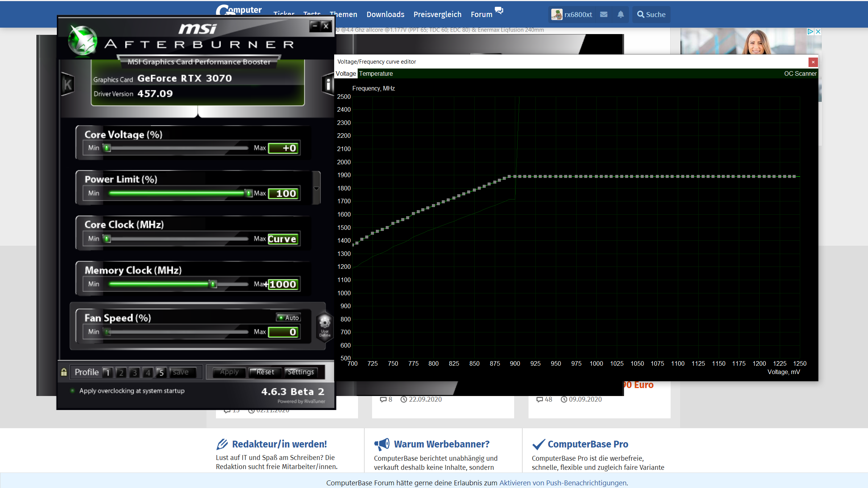
Task: Click the Core Clock Curve value field
Action: coord(284,239)
